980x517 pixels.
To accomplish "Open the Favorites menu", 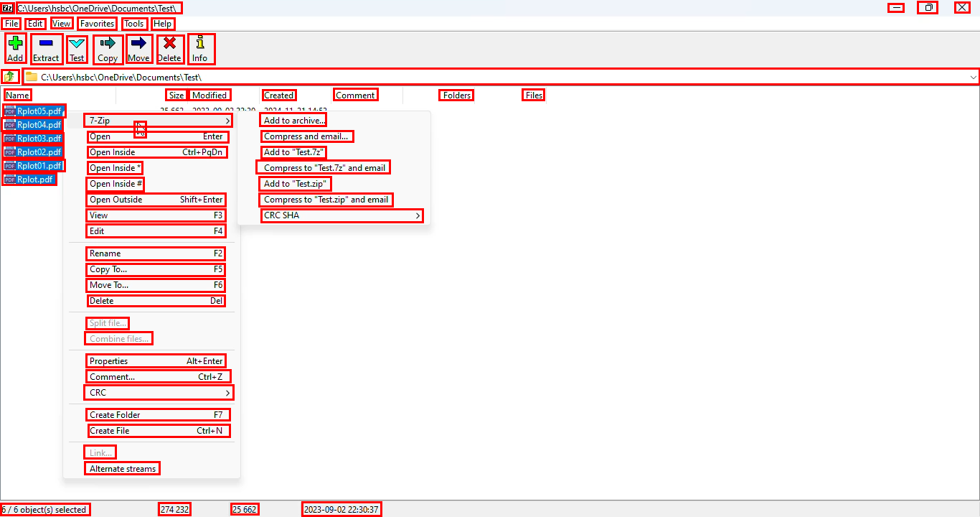I will 98,24.
